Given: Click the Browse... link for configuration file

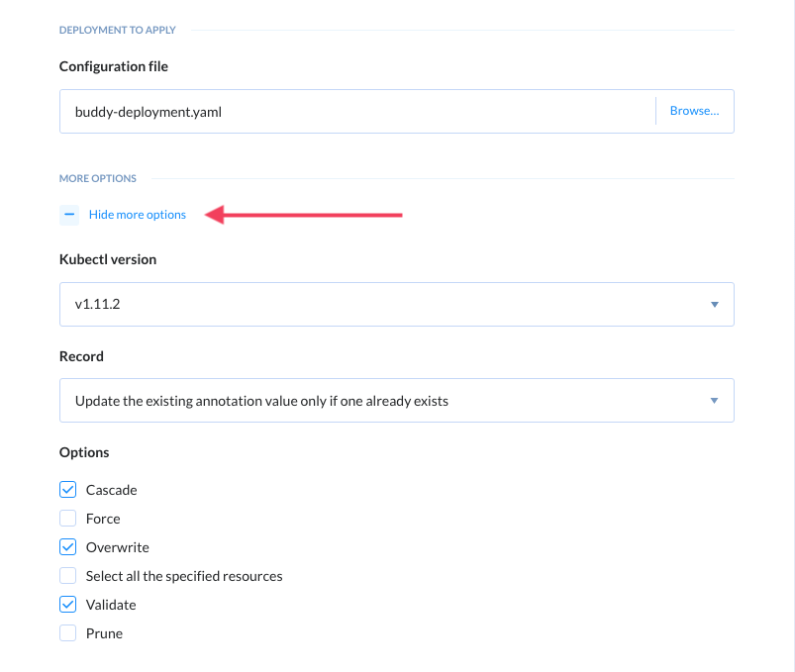Looking at the screenshot, I should 695,111.
